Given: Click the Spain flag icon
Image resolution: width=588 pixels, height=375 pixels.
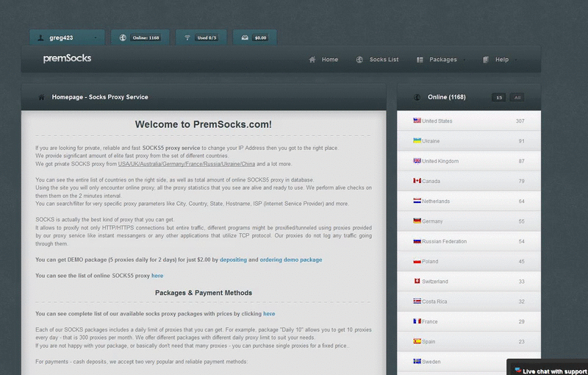Looking at the screenshot, I should click(x=417, y=341).
